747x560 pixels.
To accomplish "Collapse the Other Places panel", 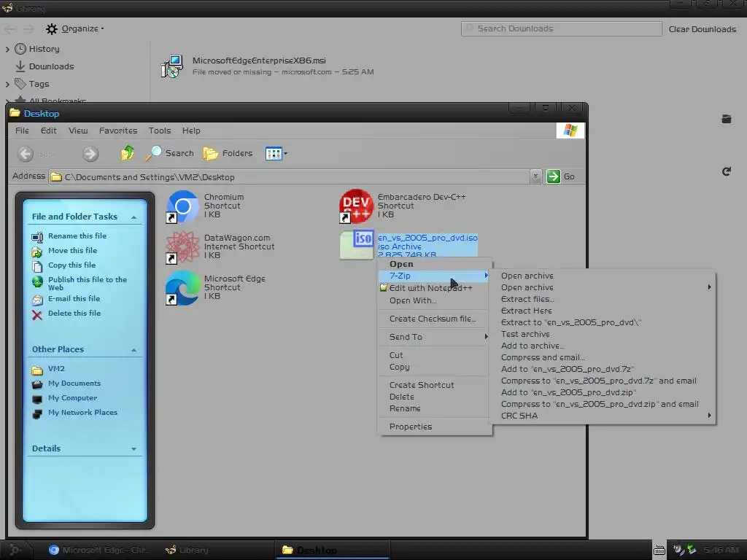I will (134, 350).
